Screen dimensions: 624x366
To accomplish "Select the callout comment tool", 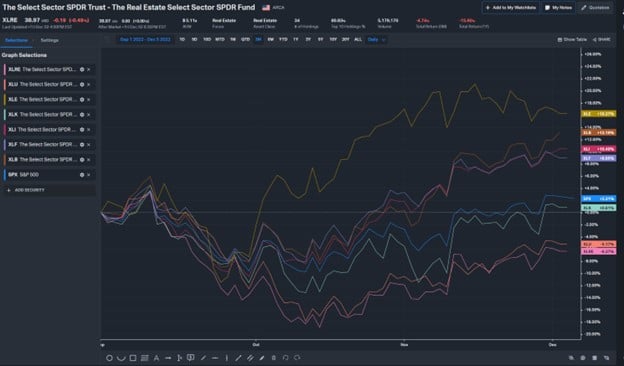I will [x=191, y=358].
